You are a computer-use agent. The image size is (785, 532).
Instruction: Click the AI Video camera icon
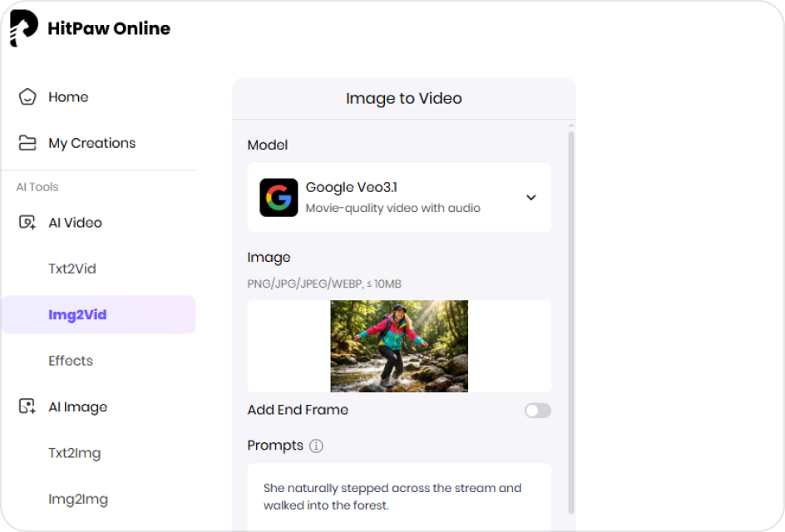[25, 222]
